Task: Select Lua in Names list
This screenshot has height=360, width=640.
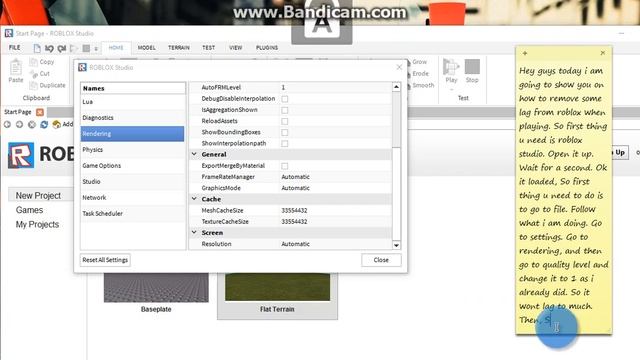Action: click(133, 102)
